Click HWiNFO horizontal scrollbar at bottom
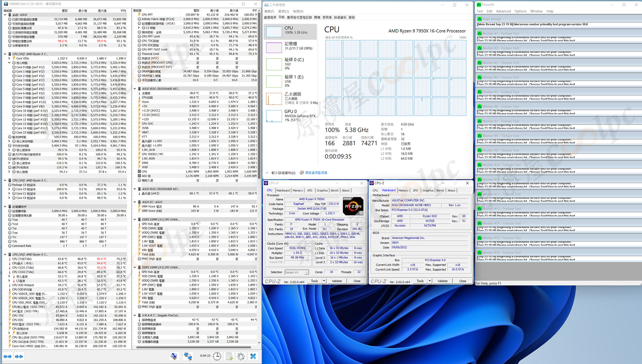642x364 pixels. [193, 347]
